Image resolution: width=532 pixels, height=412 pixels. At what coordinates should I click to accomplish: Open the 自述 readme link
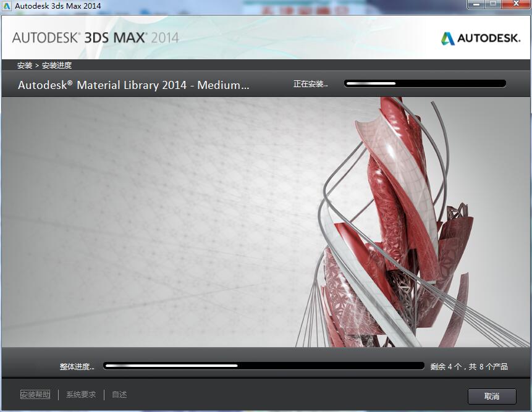click(119, 394)
